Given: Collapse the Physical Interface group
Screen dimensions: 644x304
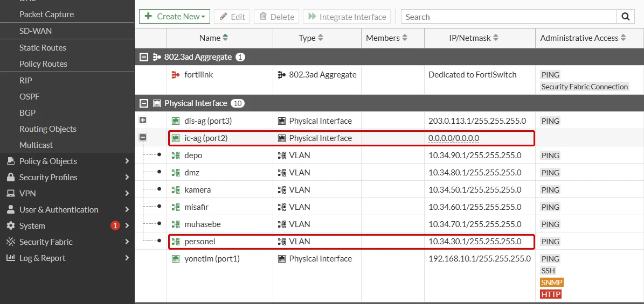Looking at the screenshot, I should (144, 103).
